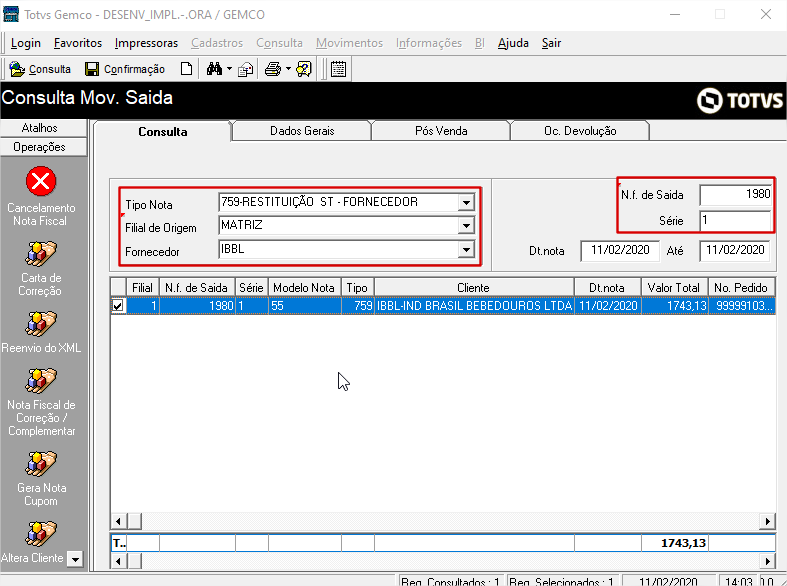
Task: Select the Consulta tab
Action: [163, 131]
